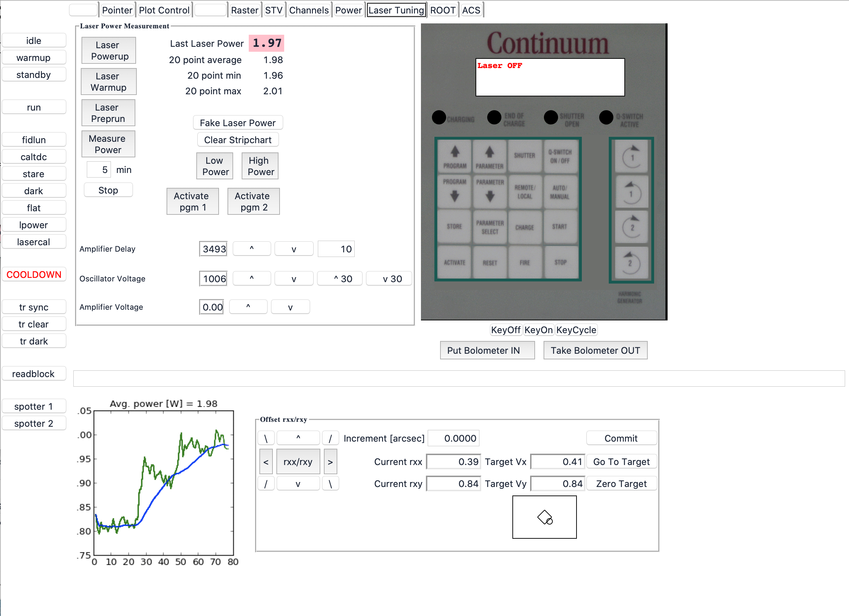Click the RESET keypad key
Image resolution: width=849 pixels, height=616 pixels.
click(490, 262)
